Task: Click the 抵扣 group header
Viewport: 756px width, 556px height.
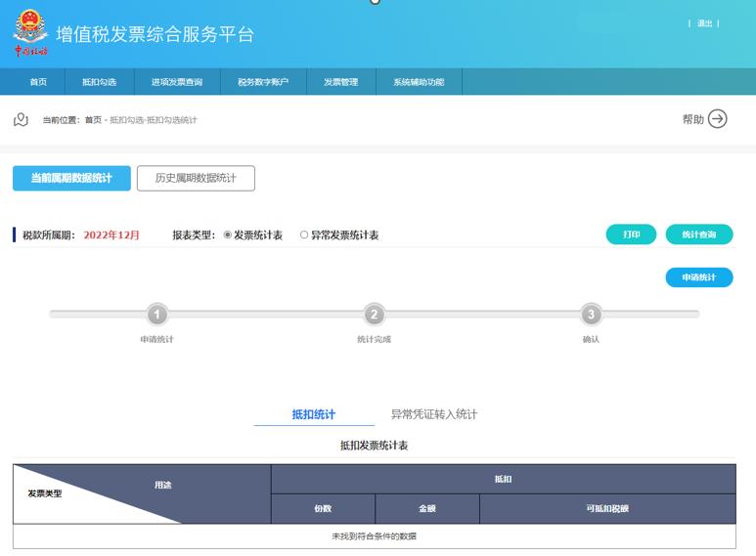Action: coord(504,479)
